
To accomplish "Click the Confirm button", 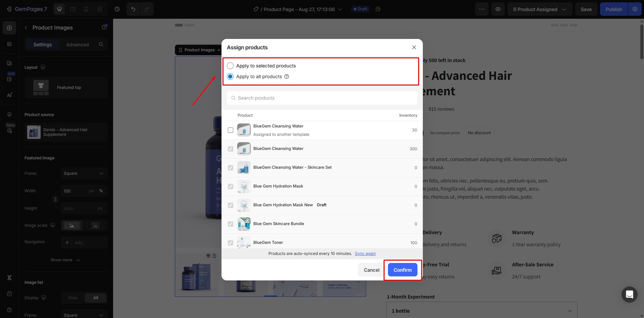I will click(x=402, y=270).
